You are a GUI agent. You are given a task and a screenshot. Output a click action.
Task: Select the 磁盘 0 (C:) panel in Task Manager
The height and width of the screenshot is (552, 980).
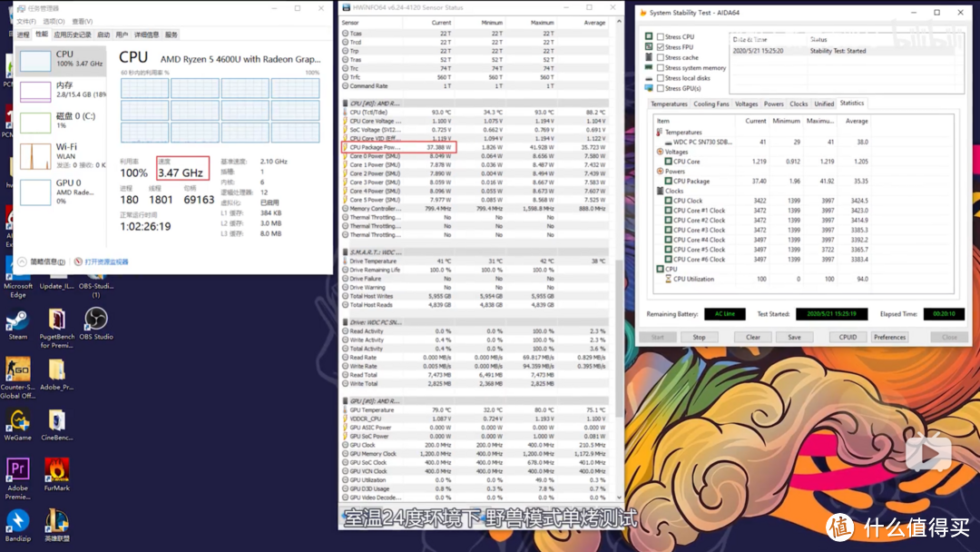point(62,122)
